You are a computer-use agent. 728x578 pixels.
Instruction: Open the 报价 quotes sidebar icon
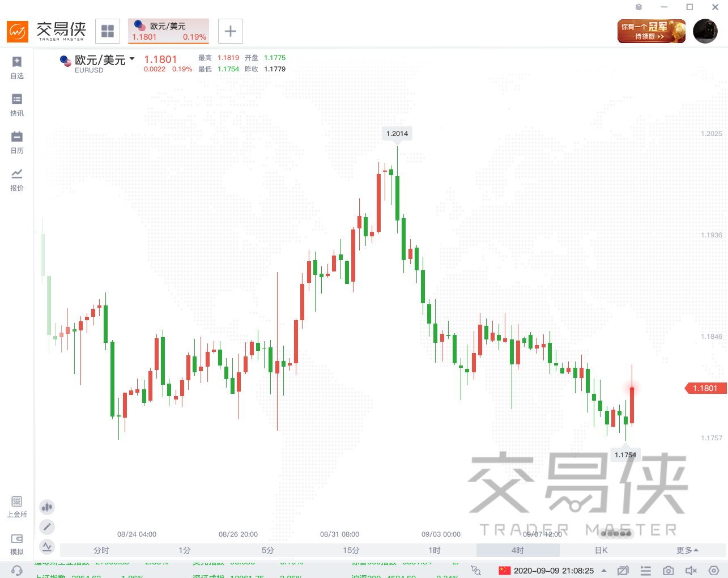point(17,180)
